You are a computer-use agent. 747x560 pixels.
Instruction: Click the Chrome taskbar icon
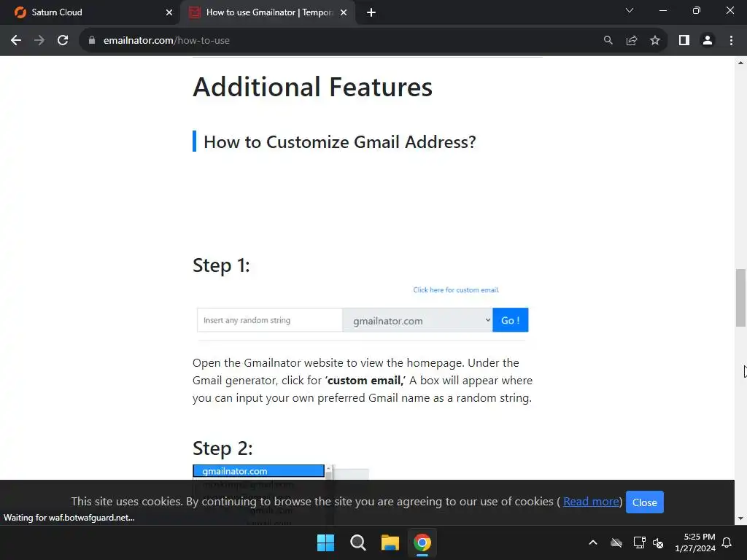(x=422, y=542)
